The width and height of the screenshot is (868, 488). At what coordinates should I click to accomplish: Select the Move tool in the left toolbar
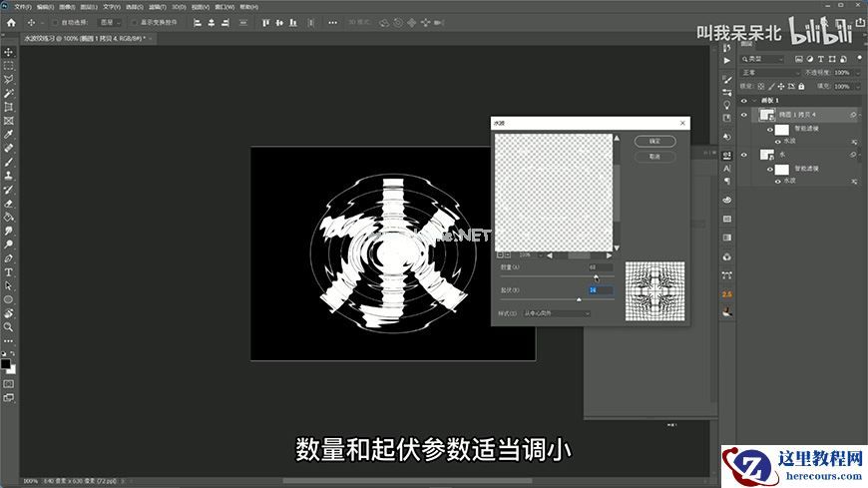click(x=8, y=52)
